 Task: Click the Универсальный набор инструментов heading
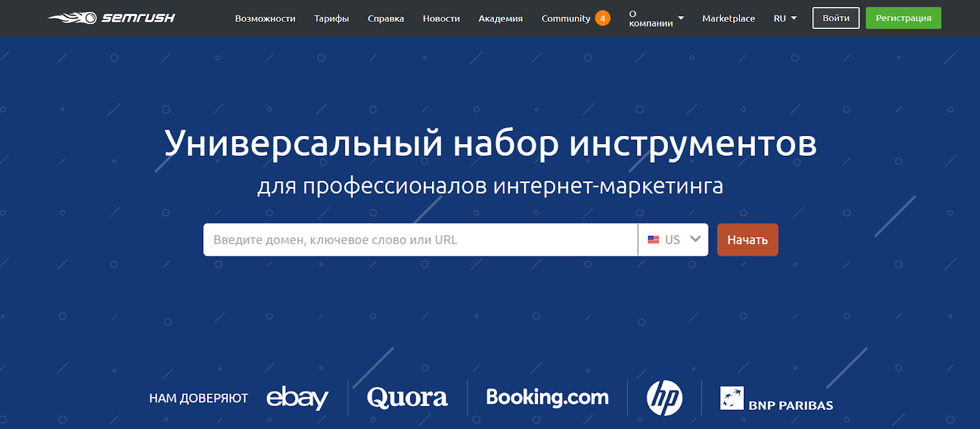tap(490, 143)
